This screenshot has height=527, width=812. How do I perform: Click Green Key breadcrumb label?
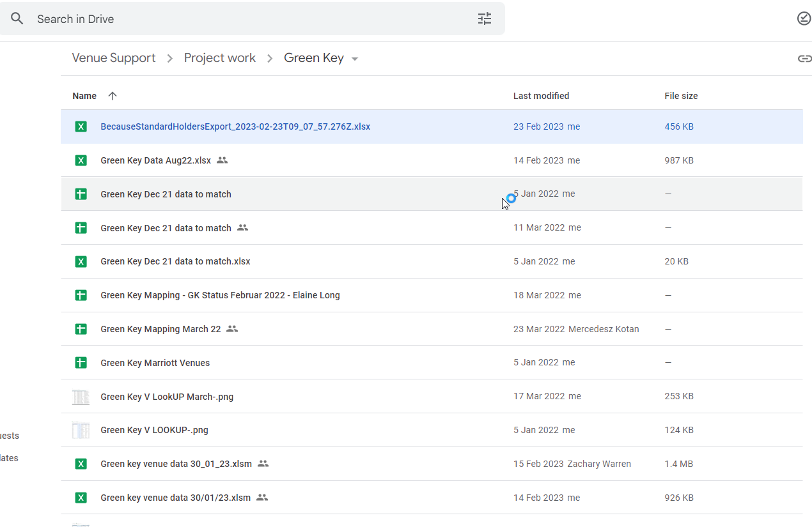coord(314,58)
